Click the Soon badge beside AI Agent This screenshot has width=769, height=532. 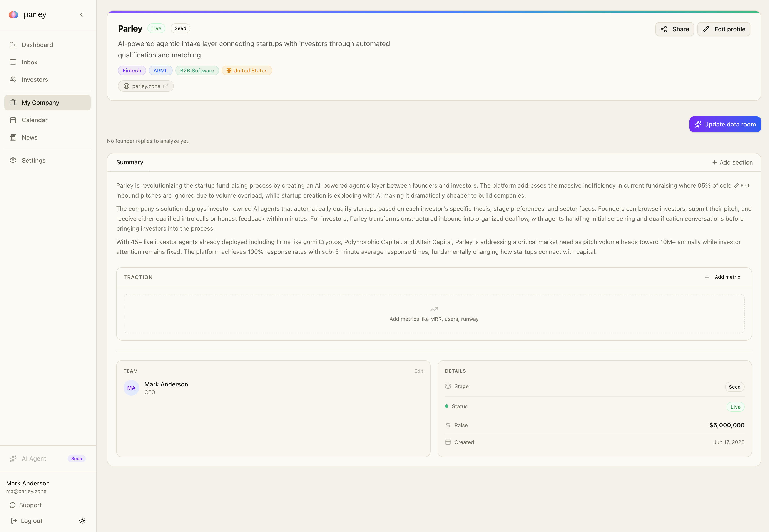[77, 459]
